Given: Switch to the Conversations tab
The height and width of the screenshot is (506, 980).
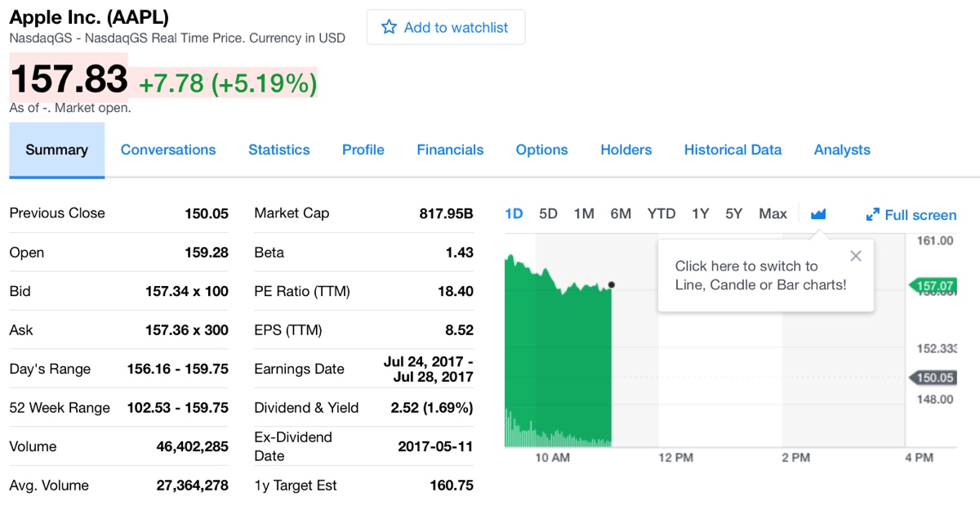Looking at the screenshot, I should click(x=168, y=150).
